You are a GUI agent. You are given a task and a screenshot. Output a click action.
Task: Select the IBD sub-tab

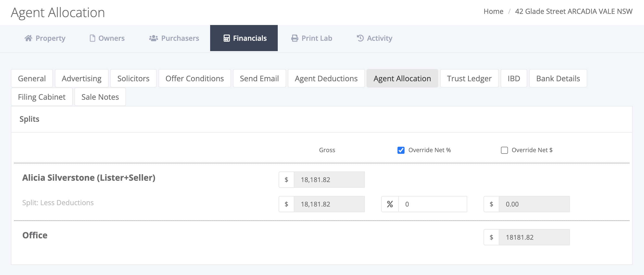514,79
